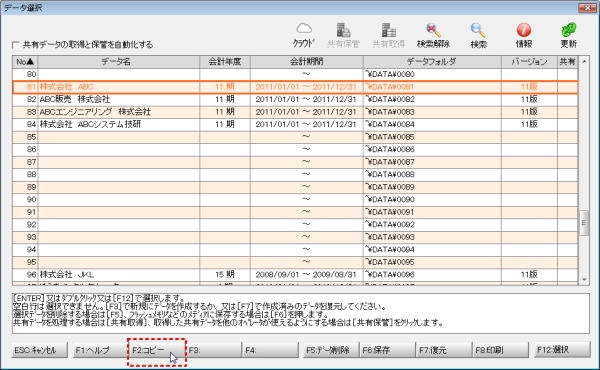Click the 共有保管 toolbar icon
The height and width of the screenshot is (370, 600).
[x=343, y=35]
